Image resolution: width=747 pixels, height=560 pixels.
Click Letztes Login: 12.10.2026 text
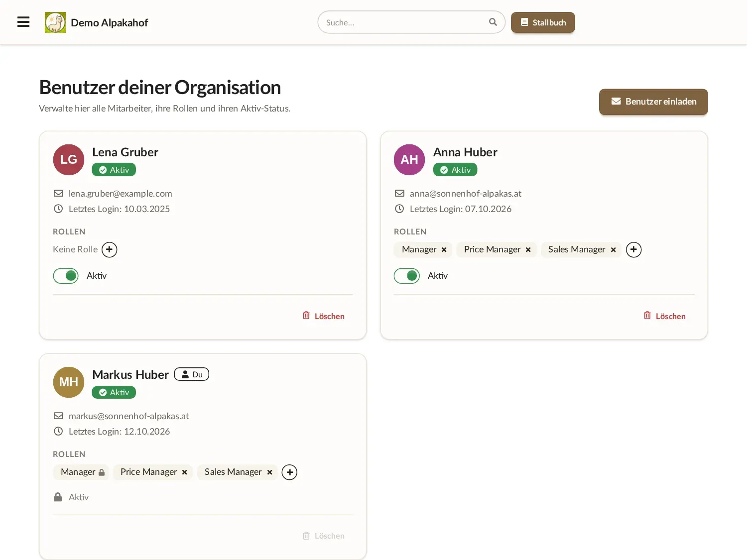click(120, 432)
